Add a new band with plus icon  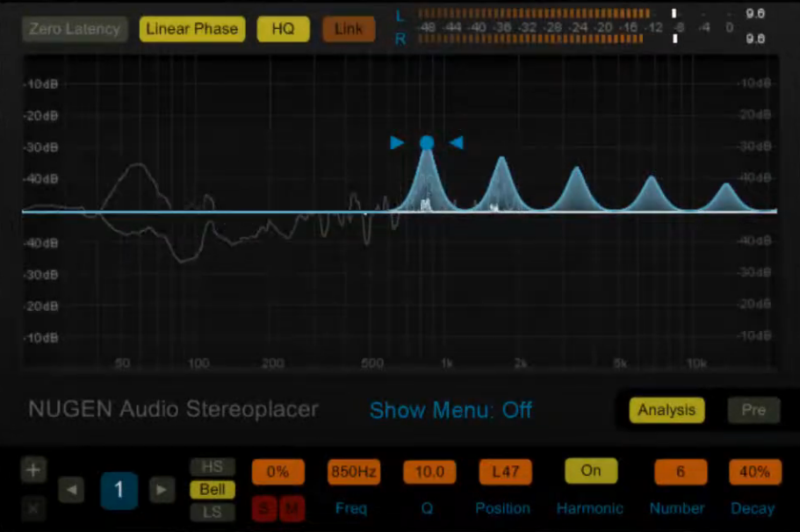pos(33,470)
